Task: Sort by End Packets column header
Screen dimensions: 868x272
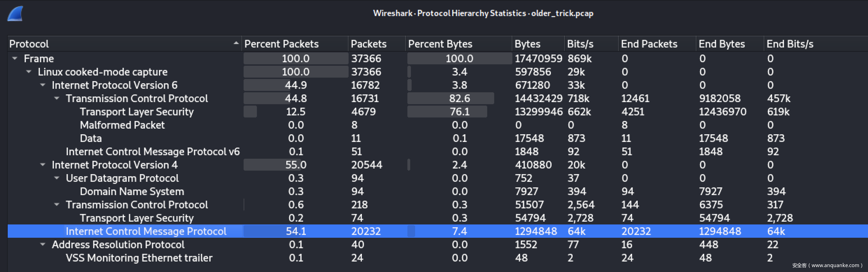Action: coord(649,44)
